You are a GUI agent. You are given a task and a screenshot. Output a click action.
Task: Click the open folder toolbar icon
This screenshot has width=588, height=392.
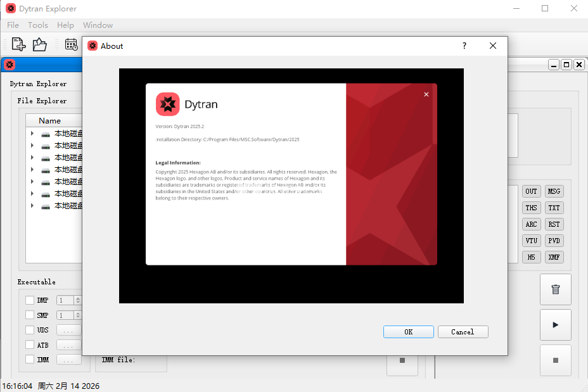(40, 44)
